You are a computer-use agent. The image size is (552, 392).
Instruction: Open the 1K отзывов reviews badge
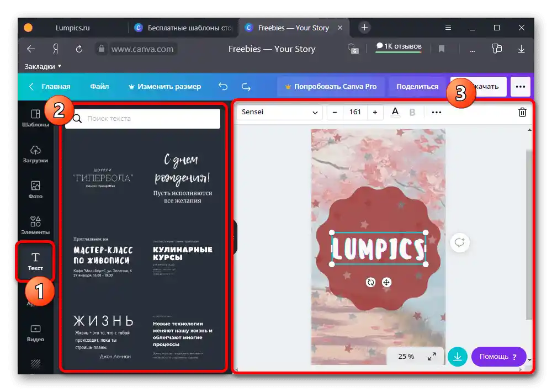click(x=399, y=46)
